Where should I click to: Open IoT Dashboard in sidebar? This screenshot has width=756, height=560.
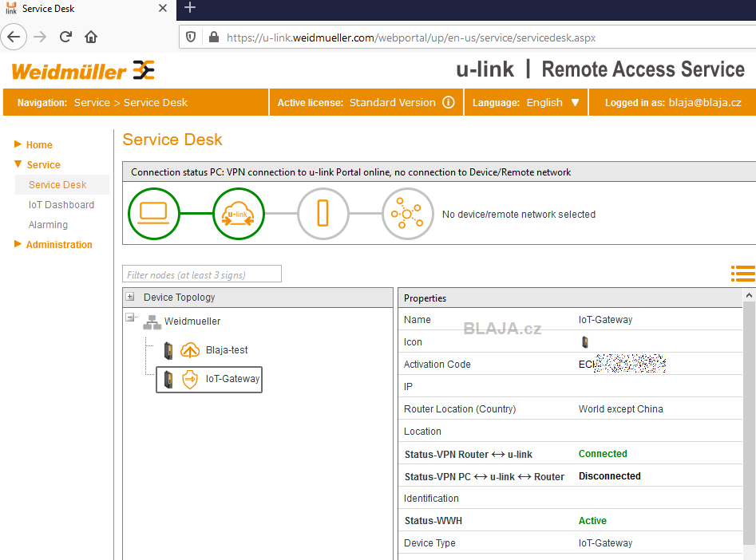point(61,205)
